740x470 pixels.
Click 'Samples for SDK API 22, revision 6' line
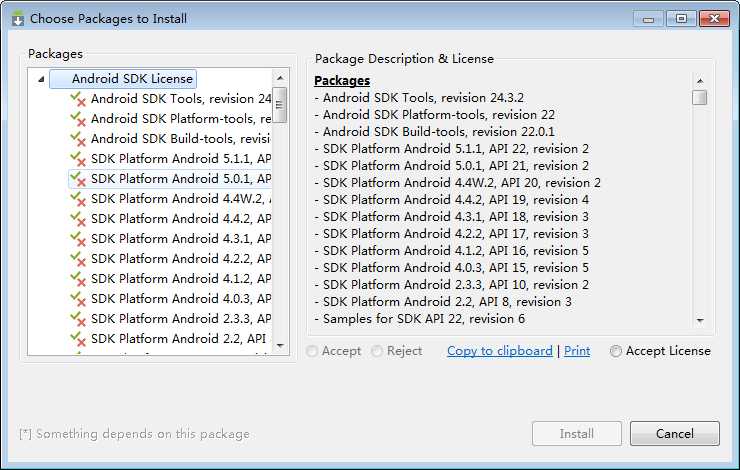pyautogui.click(x=420, y=319)
